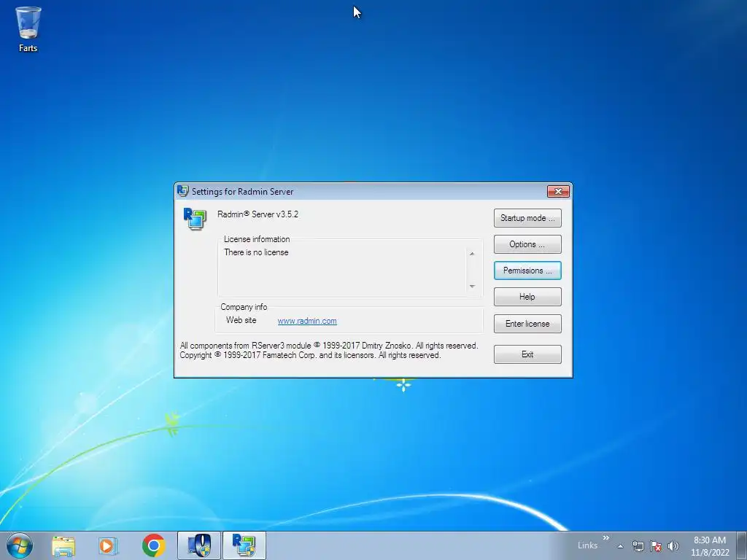Open the clock showing 8:30 AM
The width and height of the screenshot is (747, 560).
coord(710,546)
